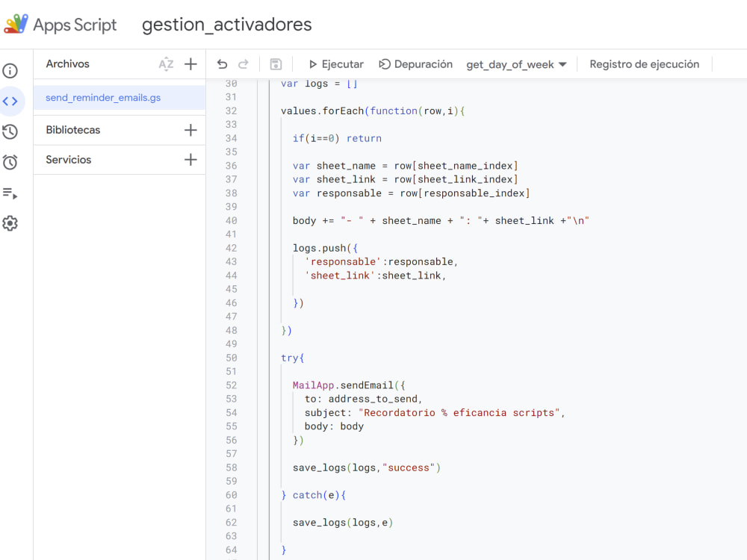
Task: Open Triggers alarm clock icon
Action: tap(10, 162)
